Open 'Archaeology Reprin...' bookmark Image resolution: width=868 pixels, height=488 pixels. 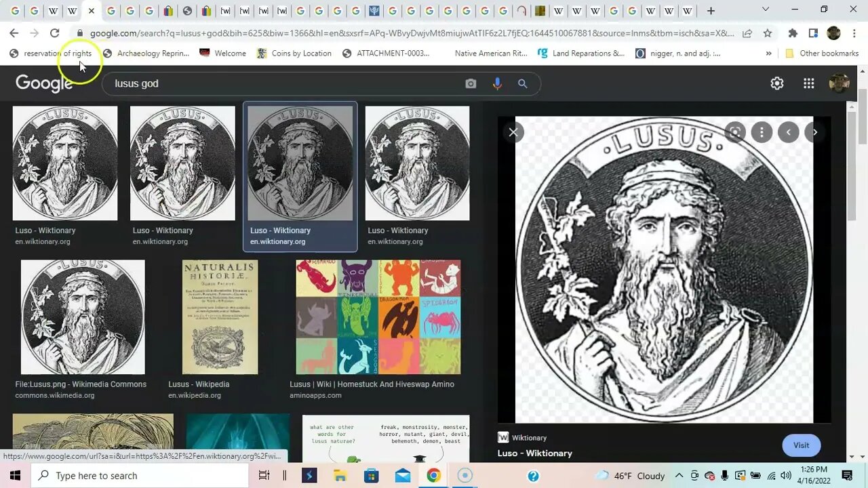[146, 54]
